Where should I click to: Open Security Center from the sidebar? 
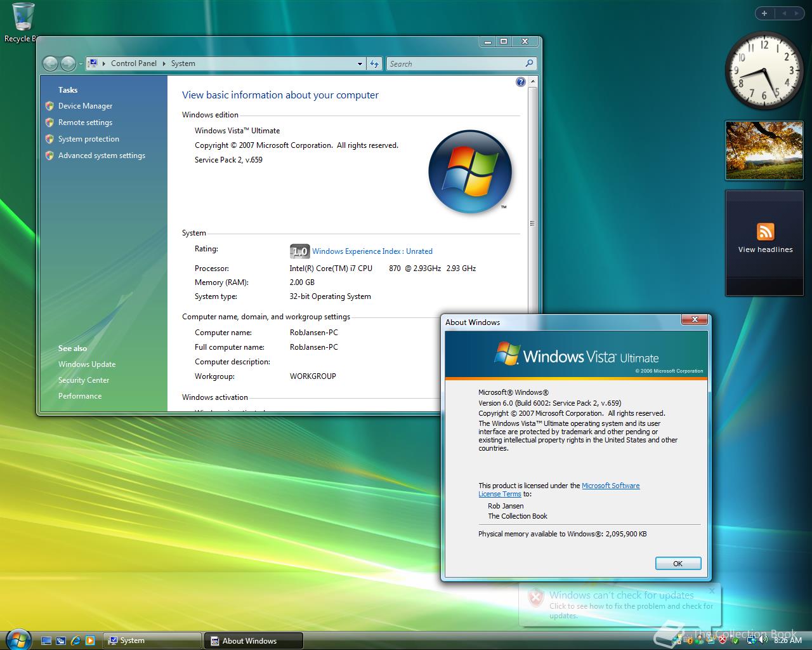[83, 380]
